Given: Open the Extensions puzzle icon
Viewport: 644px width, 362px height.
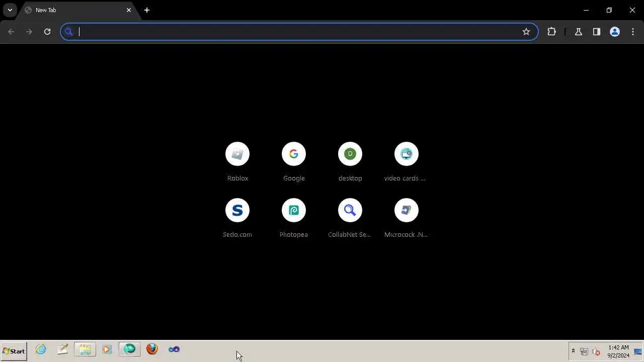Looking at the screenshot, I should click(x=552, y=32).
